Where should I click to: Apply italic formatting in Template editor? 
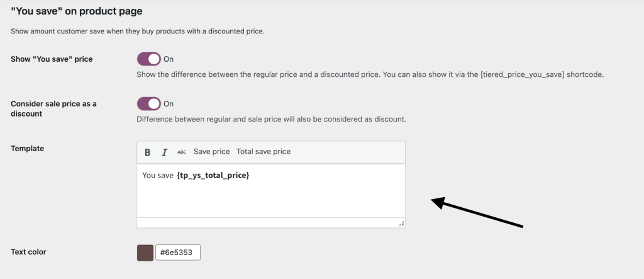164,152
